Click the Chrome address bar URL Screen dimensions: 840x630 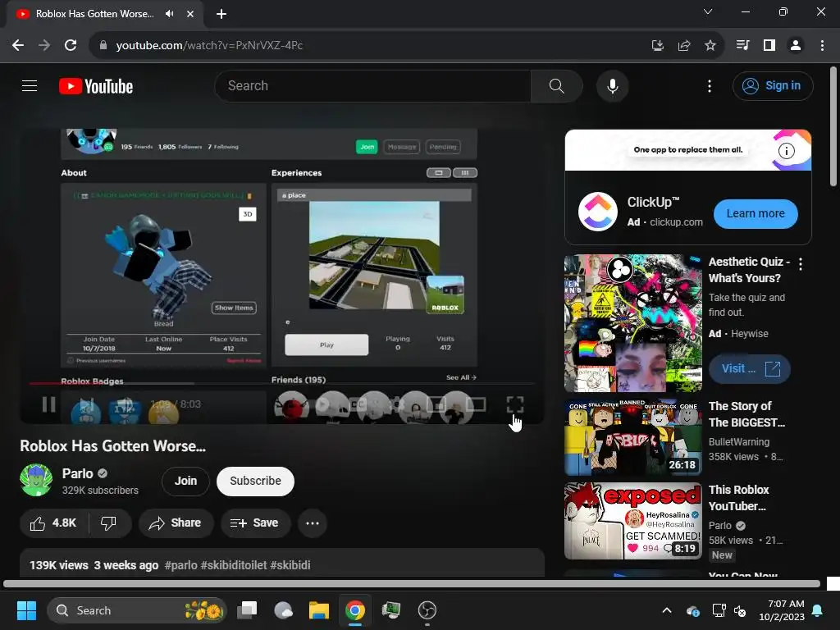pos(209,46)
